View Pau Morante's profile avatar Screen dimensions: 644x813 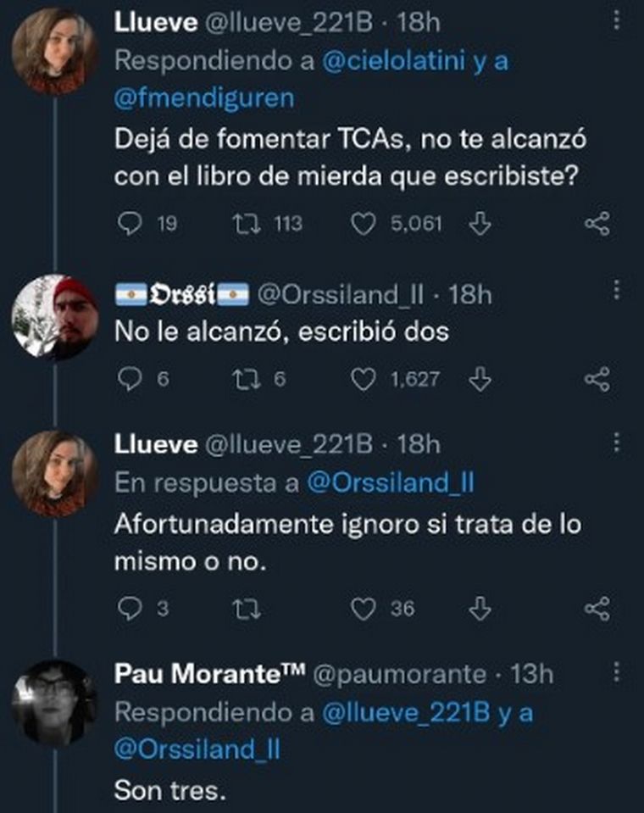click(54, 703)
